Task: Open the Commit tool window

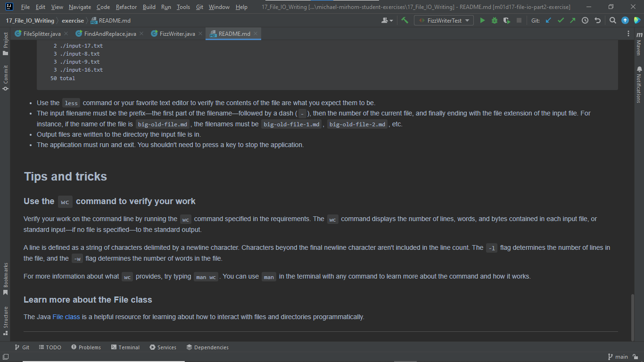Action: 6,78
